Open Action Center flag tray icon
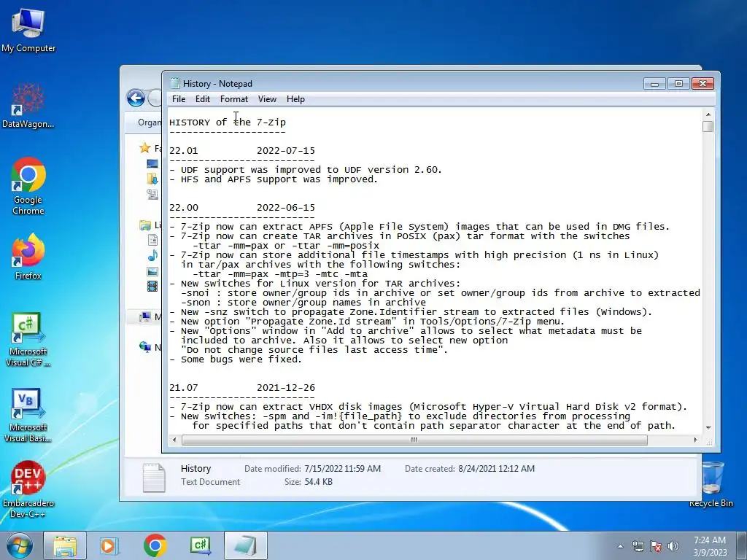This screenshot has width=747, height=560. pos(656,546)
